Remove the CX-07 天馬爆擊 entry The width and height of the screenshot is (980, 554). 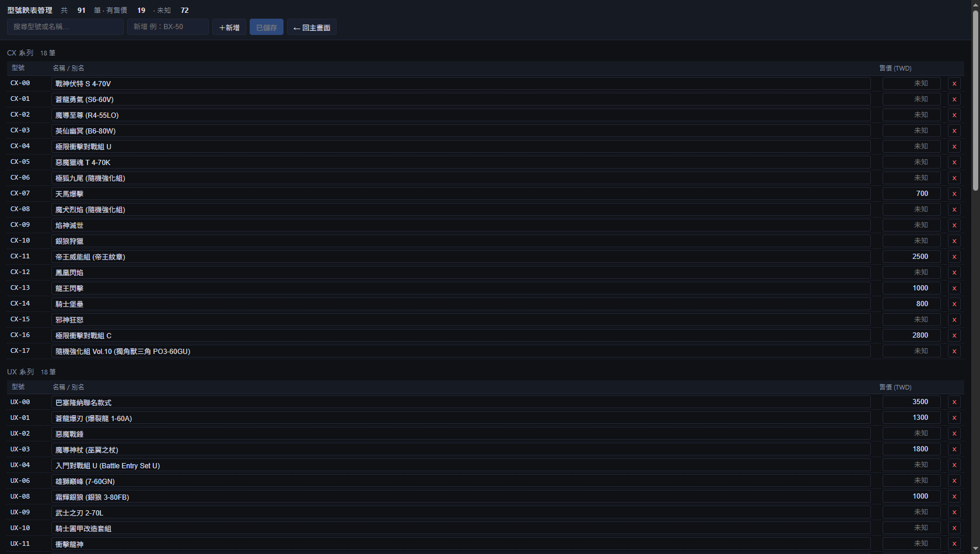[x=954, y=194]
